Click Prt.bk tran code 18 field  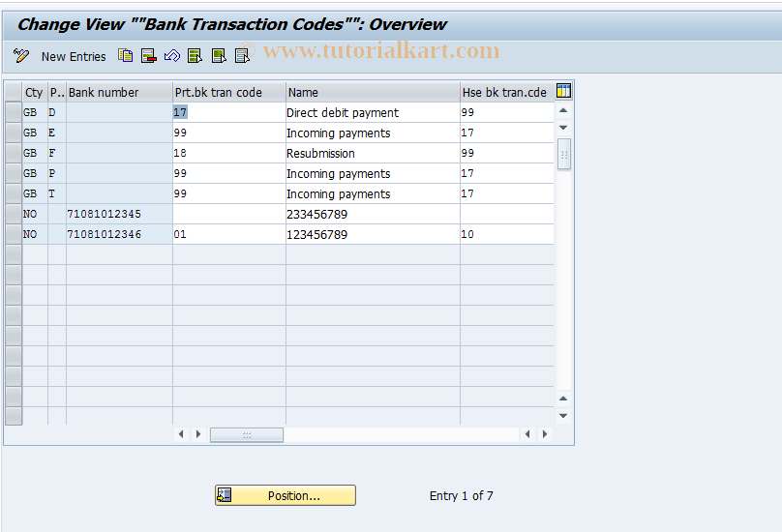pyautogui.click(x=229, y=153)
